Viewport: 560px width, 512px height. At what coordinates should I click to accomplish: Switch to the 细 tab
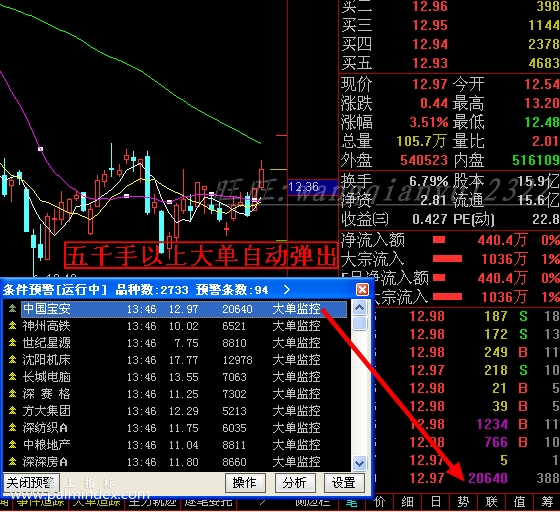pos(408,502)
